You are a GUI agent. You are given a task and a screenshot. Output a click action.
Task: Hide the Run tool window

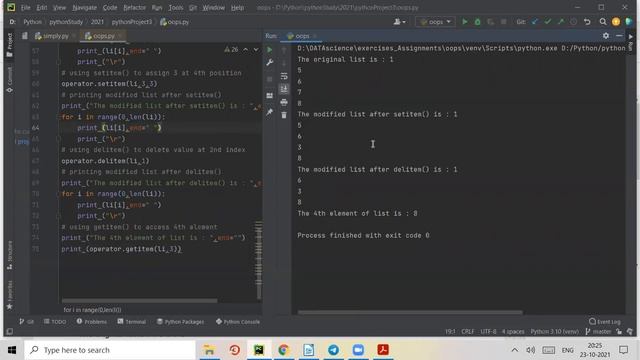[619, 36]
